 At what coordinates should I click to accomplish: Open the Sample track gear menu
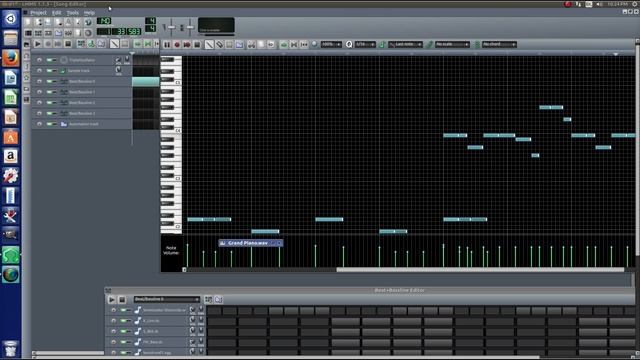39,71
